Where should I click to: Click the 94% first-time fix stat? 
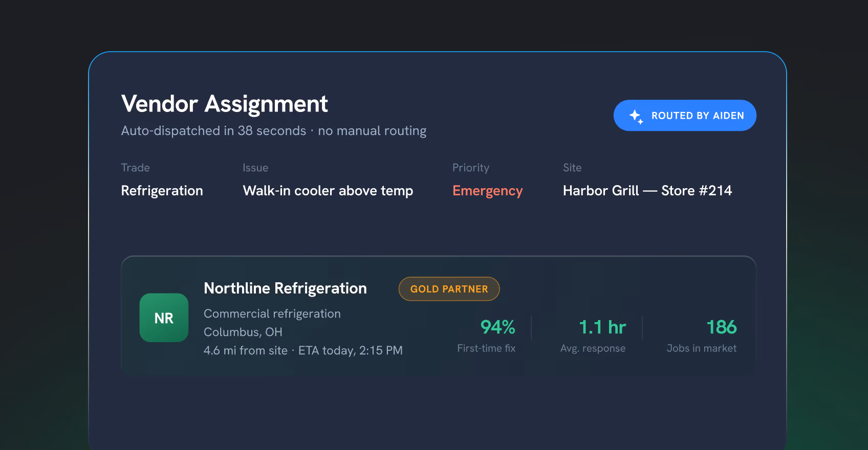tap(497, 327)
